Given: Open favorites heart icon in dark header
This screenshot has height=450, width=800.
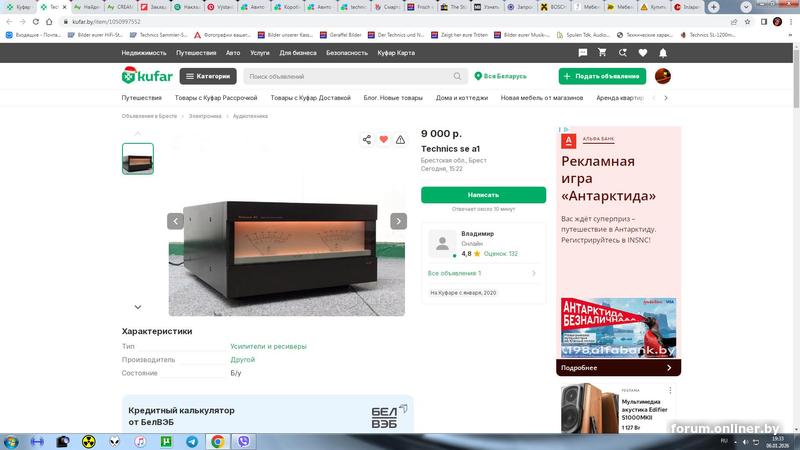Looking at the screenshot, I should [643, 53].
